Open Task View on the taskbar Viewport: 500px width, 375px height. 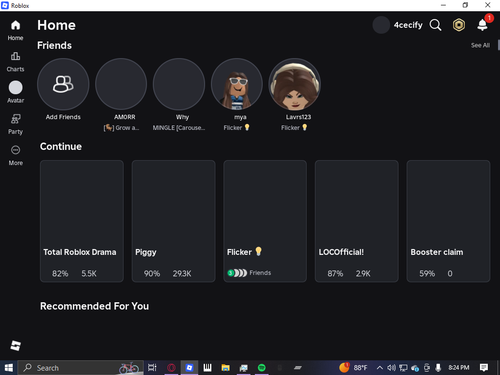click(152, 368)
